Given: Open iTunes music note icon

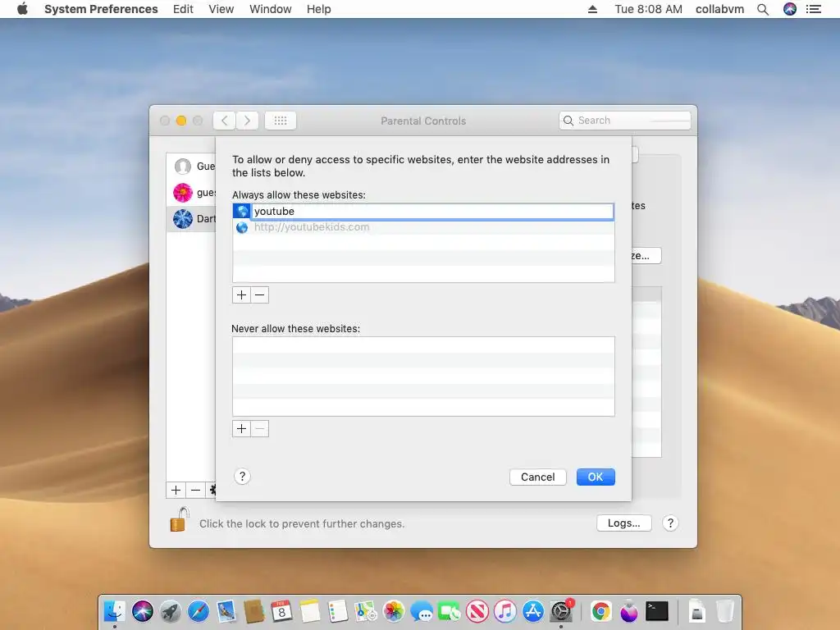Looking at the screenshot, I should 505,611.
